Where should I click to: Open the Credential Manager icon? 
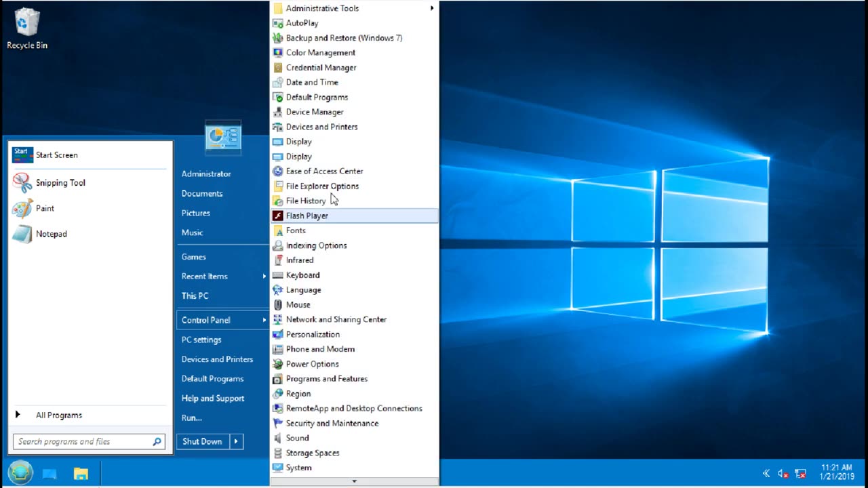277,68
